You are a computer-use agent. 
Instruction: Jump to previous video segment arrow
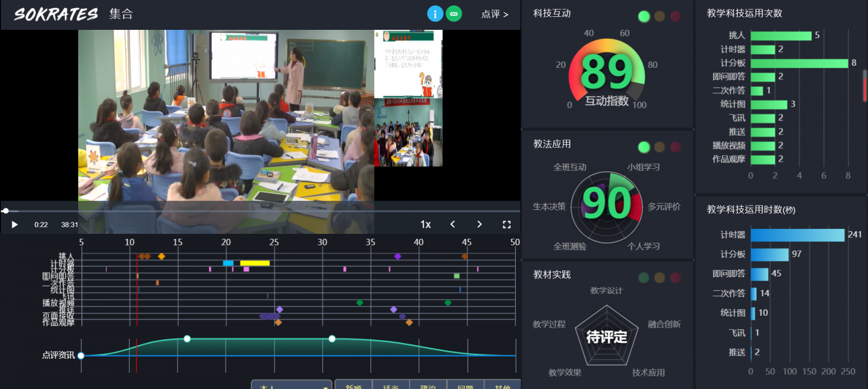(x=452, y=224)
